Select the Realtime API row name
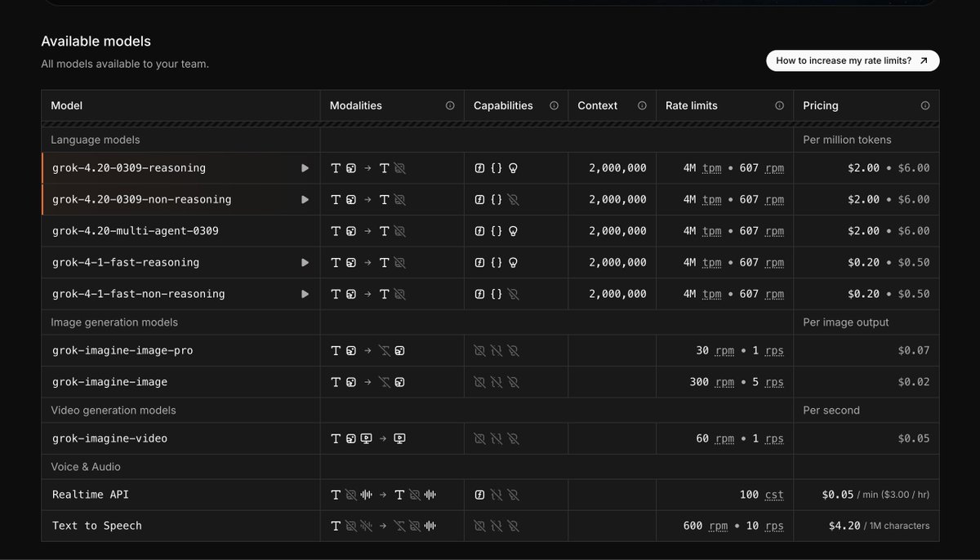 coord(91,495)
